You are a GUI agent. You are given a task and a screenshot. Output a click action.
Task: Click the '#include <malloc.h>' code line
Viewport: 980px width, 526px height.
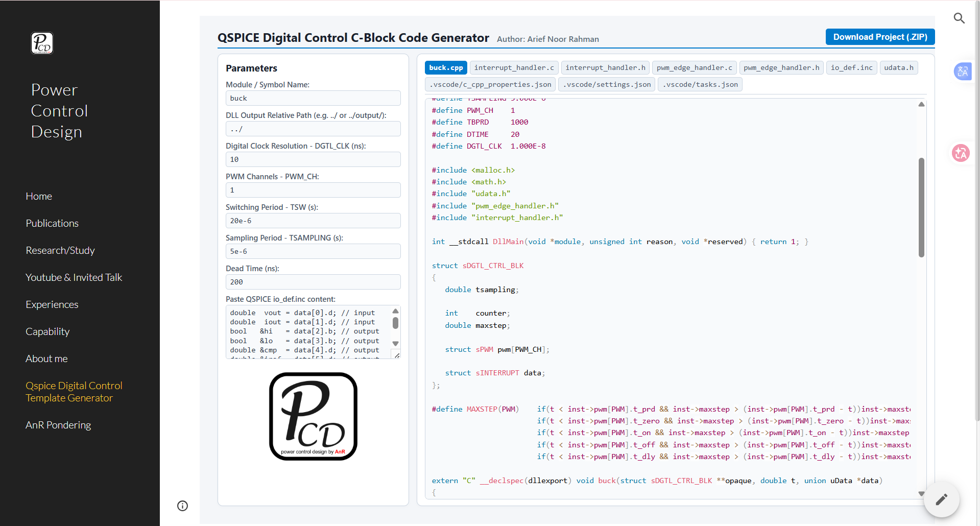(x=473, y=170)
